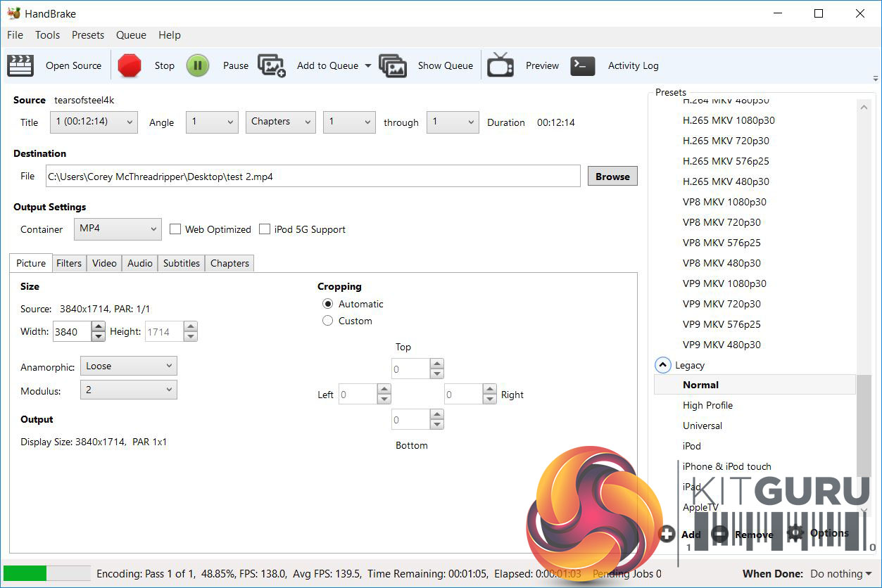The height and width of the screenshot is (588, 882).
Task: Collapse the Legacy presets group chevron
Action: tap(663, 365)
